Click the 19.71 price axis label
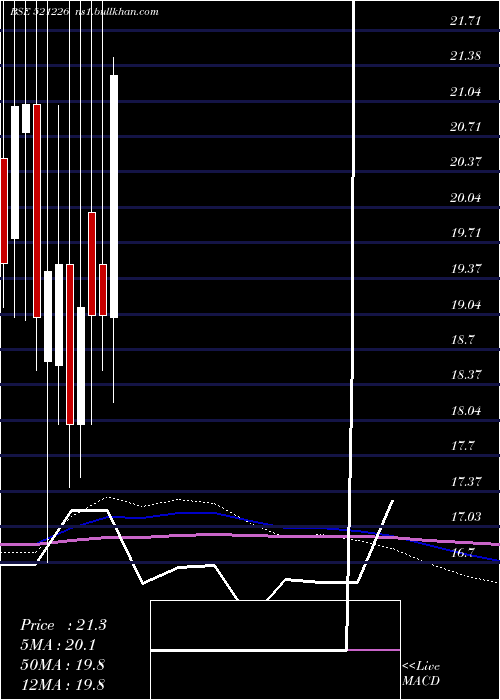The height and width of the screenshot is (700, 500). 466,233
